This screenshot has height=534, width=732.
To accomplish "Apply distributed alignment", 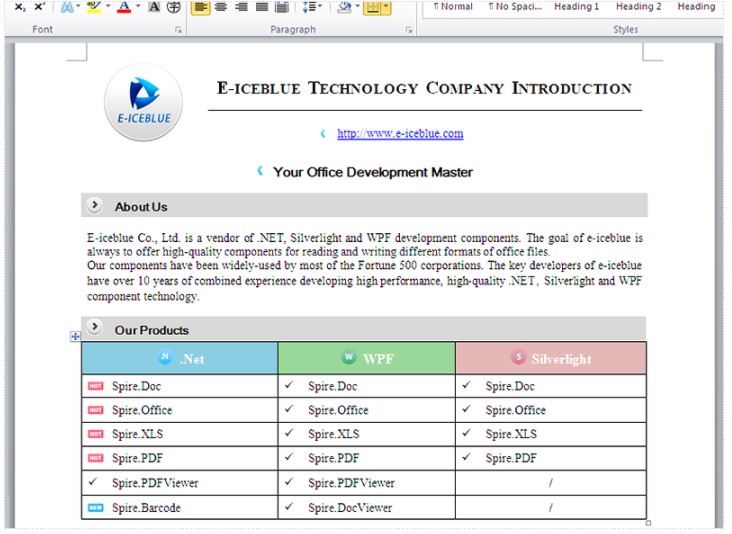I will click(x=282, y=7).
